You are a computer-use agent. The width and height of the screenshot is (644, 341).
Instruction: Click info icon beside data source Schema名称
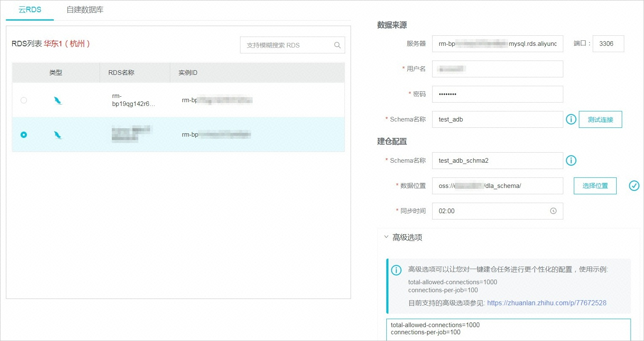click(x=571, y=119)
